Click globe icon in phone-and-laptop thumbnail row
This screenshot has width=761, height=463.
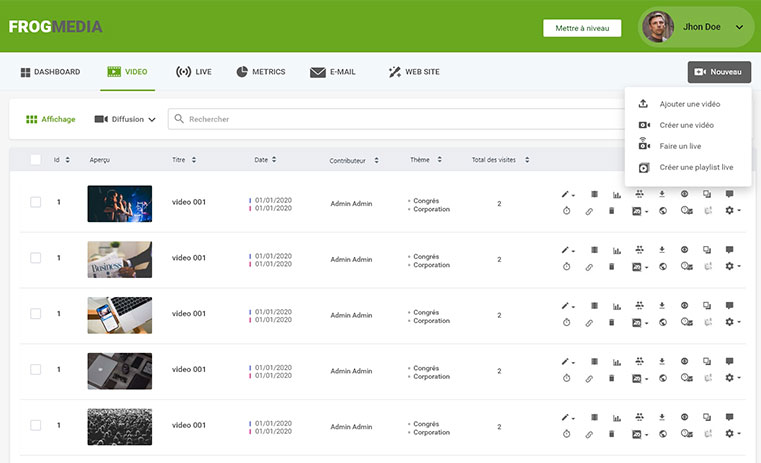point(662,322)
